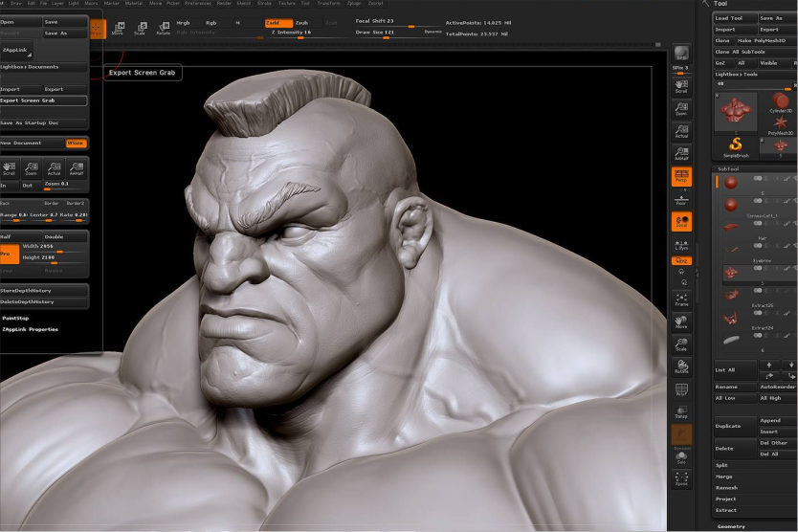Toggle the PolyF polyframe icon
This screenshot has height=532, width=798.
[681, 389]
